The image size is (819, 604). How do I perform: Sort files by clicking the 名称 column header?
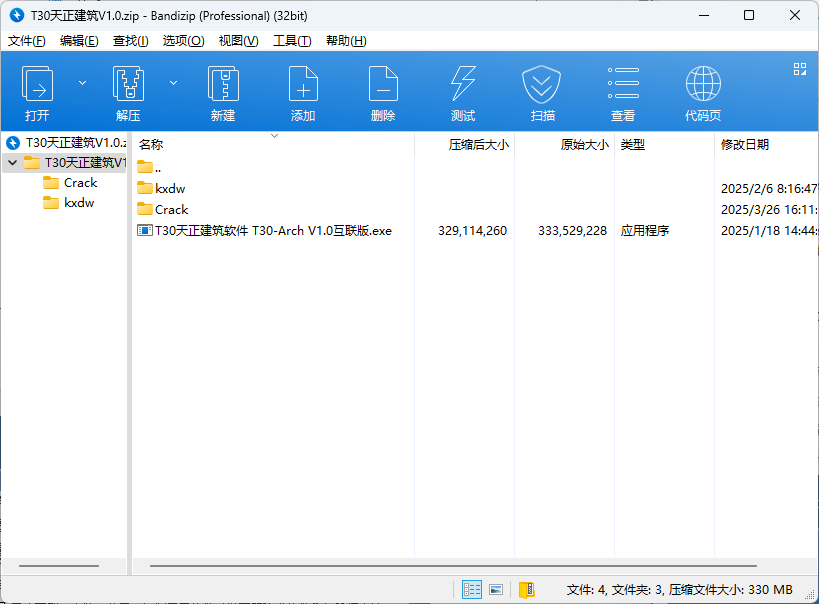(152, 144)
